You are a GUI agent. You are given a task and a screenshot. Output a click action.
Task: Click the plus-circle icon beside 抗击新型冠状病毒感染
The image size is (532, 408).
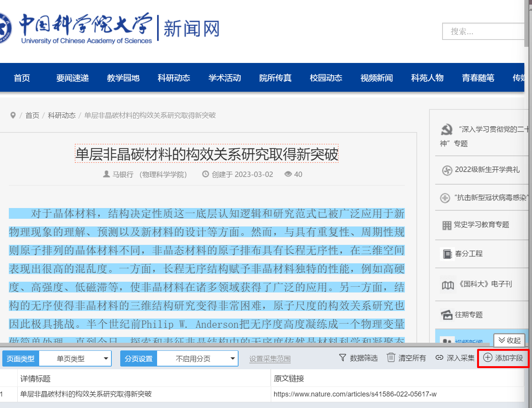[x=445, y=198]
